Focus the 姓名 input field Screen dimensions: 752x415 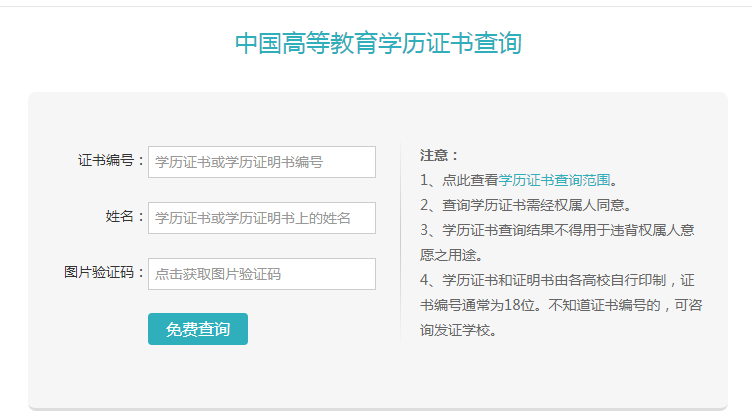coord(262,218)
